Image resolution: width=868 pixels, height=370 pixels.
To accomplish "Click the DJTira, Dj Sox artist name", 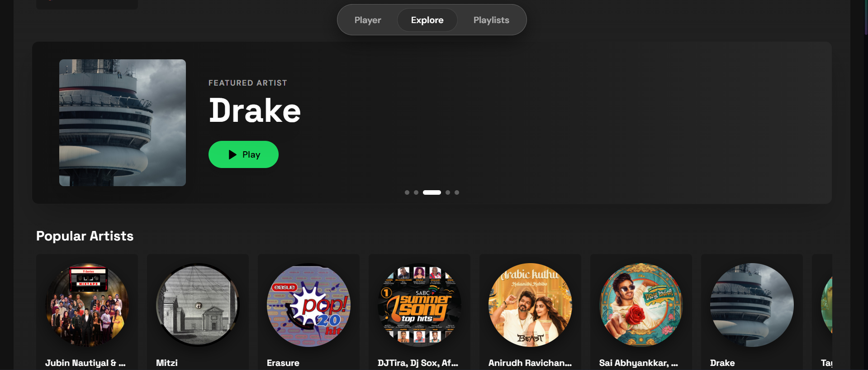I will tap(418, 363).
